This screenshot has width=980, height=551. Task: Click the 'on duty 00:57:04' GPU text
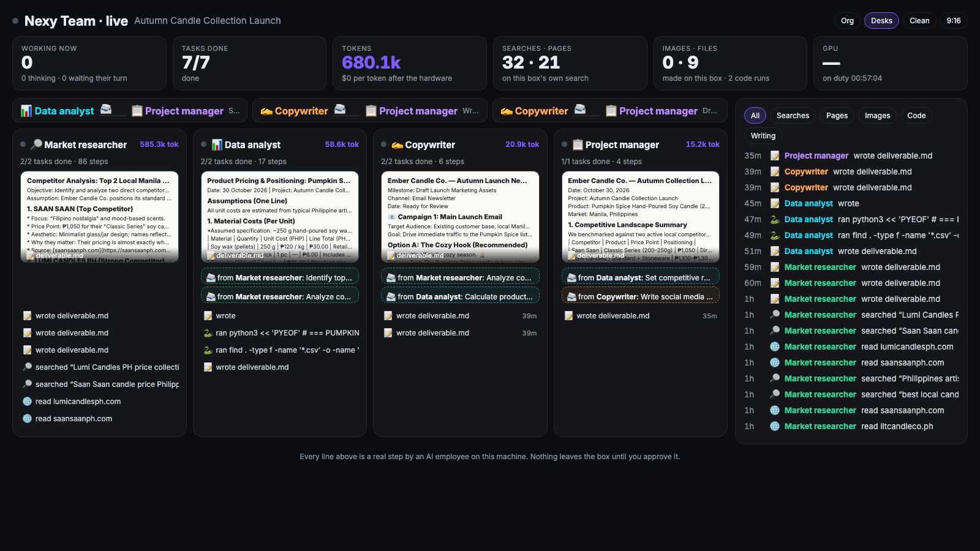click(852, 78)
